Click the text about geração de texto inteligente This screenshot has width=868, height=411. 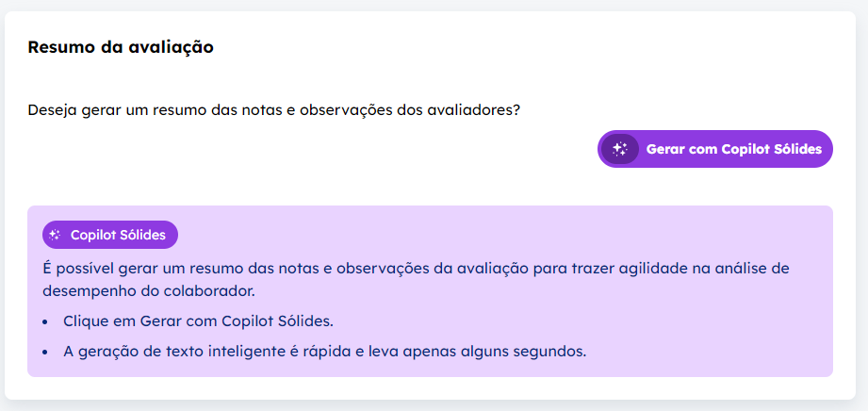pyautogui.click(x=324, y=352)
